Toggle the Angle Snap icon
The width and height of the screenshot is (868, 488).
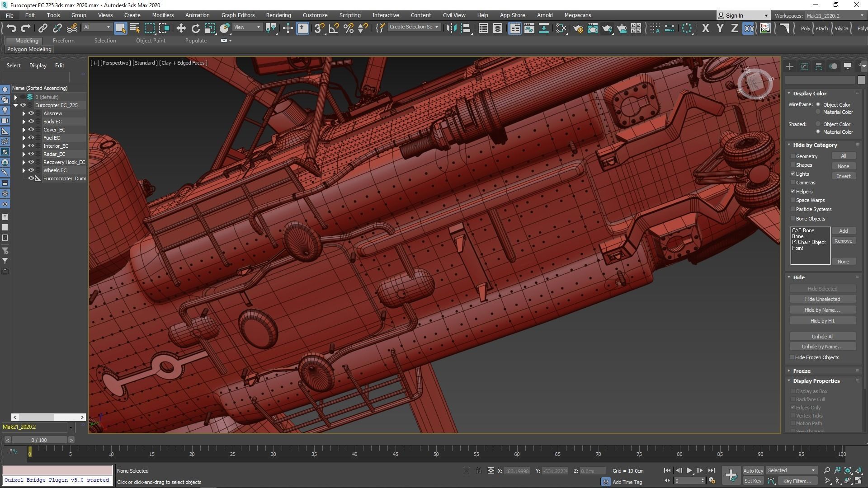click(x=334, y=28)
